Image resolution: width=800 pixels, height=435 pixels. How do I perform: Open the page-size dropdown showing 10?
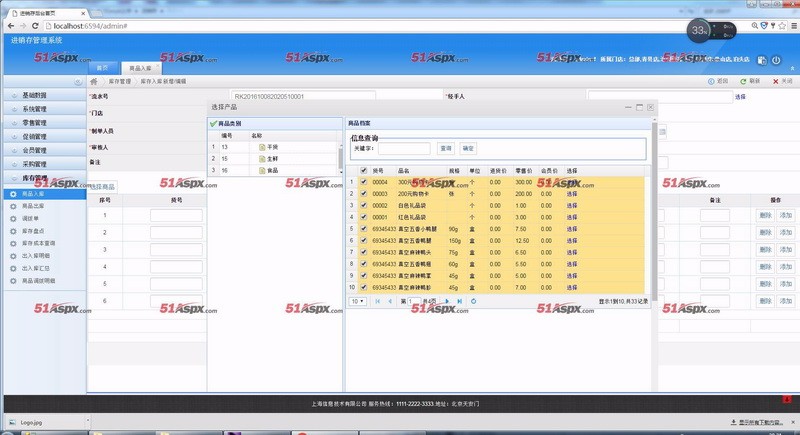pos(358,301)
